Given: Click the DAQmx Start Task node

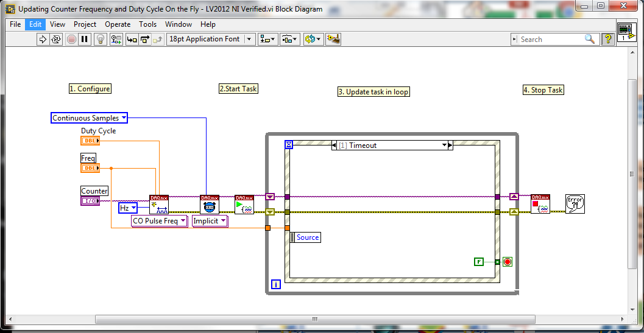Looking at the screenshot, I should pyautogui.click(x=244, y=205).
